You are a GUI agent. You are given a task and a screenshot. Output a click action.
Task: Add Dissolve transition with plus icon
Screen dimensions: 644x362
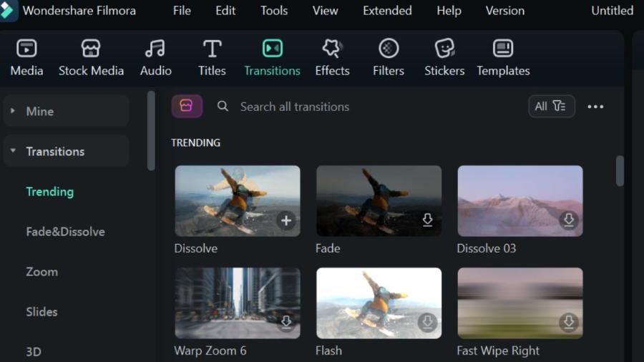click(286, 220)
